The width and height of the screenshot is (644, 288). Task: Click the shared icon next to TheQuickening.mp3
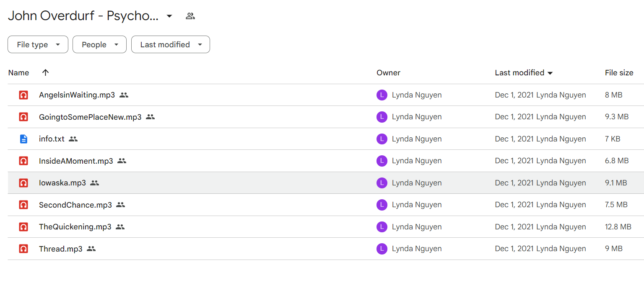(x=120, y=227)
